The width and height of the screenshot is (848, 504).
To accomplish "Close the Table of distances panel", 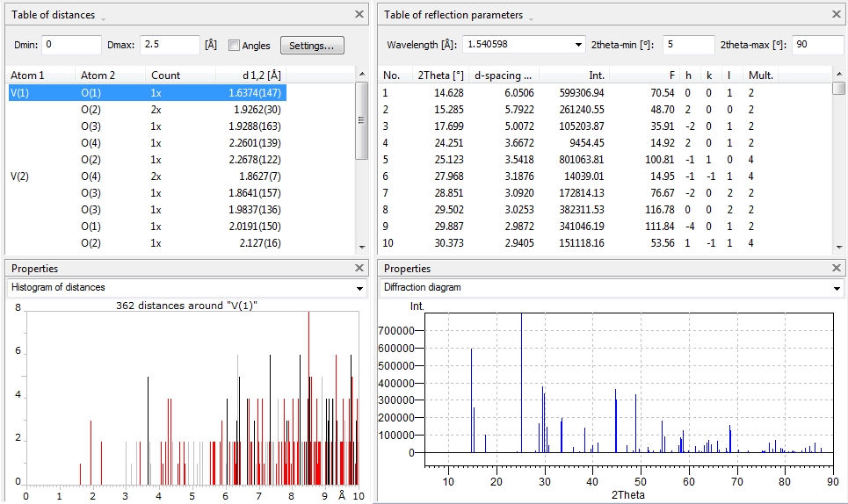I will click(359, 14).
